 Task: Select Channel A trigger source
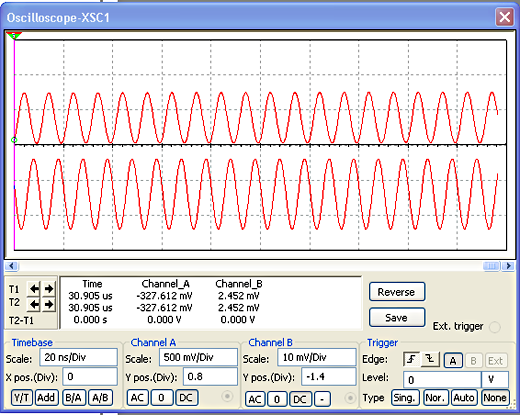pyautogui.click(x=453, y=361)
